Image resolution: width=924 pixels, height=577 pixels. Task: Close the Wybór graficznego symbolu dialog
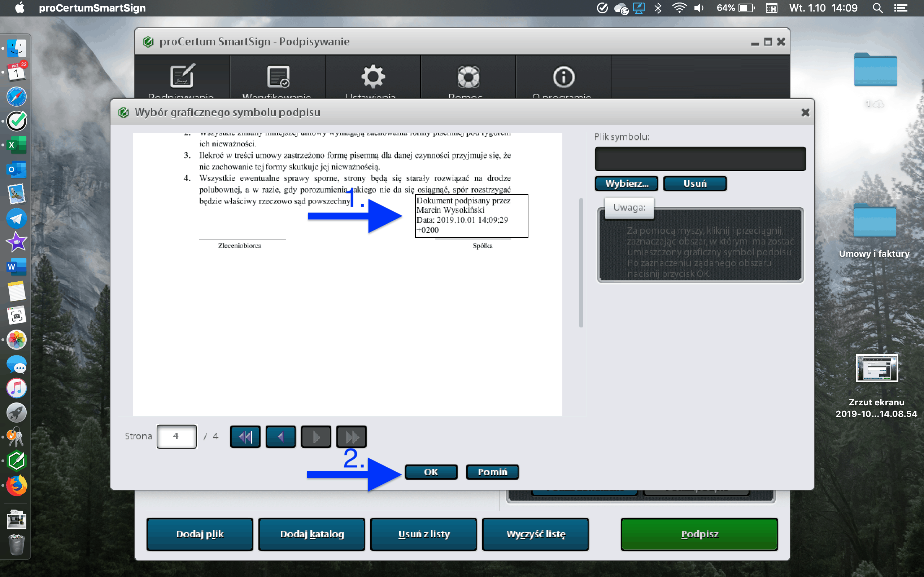point(805,113)
